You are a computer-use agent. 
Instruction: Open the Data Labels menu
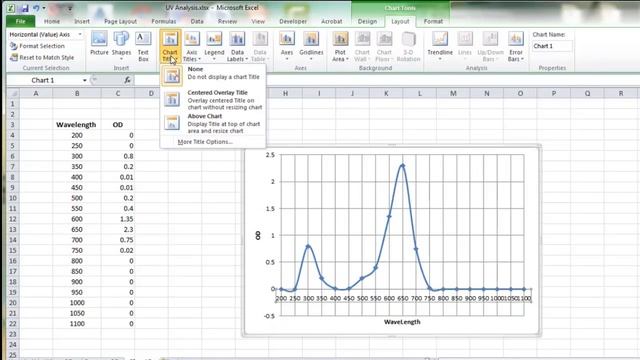(x=237, y=47)
